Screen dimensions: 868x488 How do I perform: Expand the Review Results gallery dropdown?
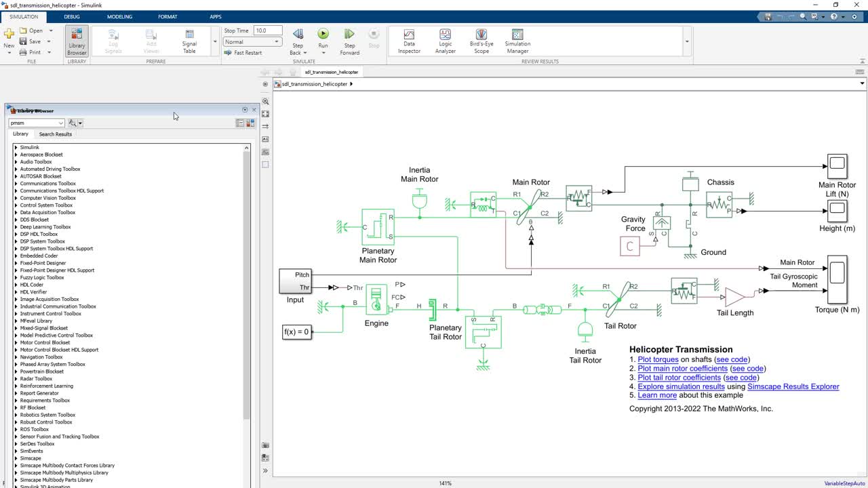(x=687, y=41)
